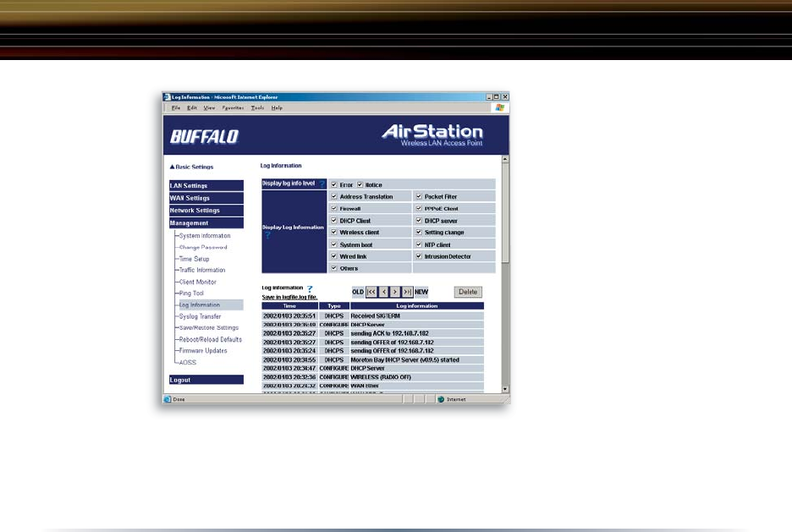Open Client Monitor page
Screen dimensions: 792x532
[x=197, y=282]
